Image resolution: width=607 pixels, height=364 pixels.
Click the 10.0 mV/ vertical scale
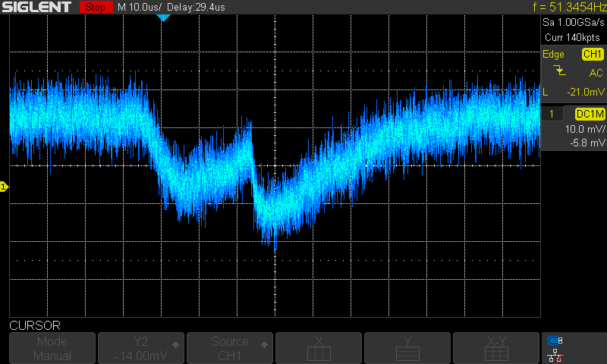click(x=585, y=129)
